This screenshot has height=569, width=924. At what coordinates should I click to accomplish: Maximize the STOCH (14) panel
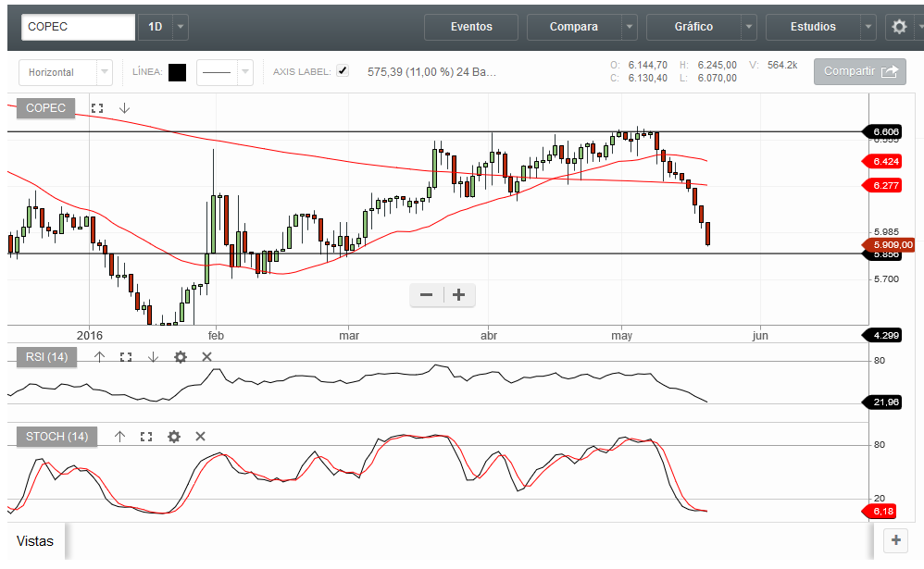(145, 437)
